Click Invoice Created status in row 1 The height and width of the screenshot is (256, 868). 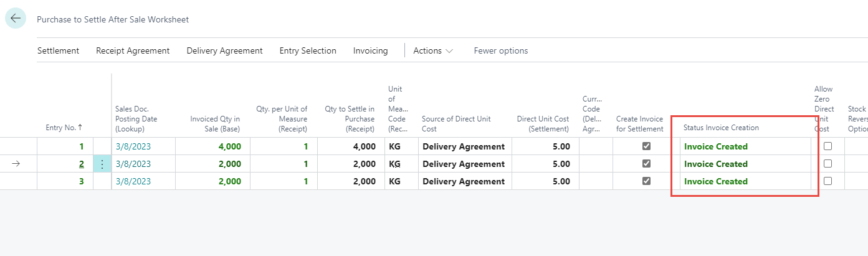click(716, 147)
